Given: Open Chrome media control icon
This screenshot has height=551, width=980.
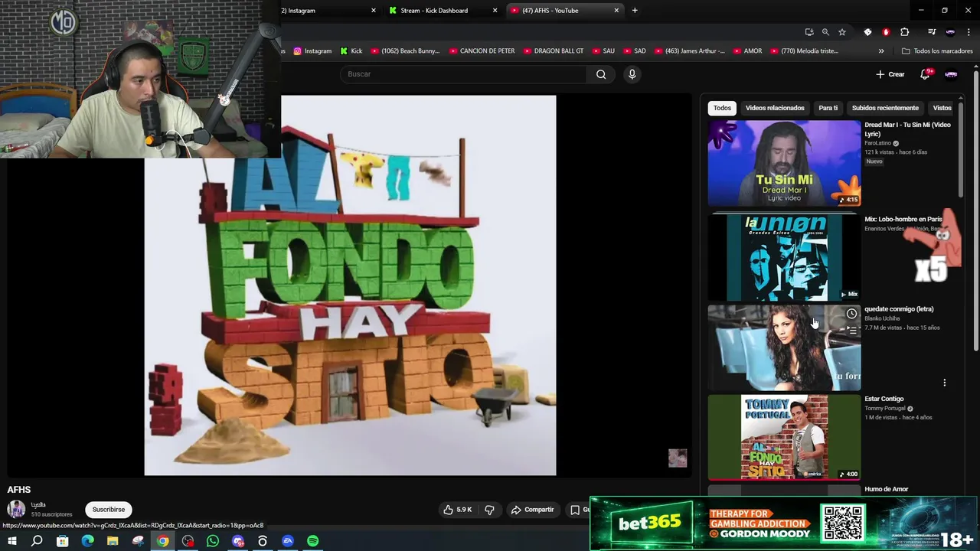Looking at the screenshot, I should [x=932, y=32].
